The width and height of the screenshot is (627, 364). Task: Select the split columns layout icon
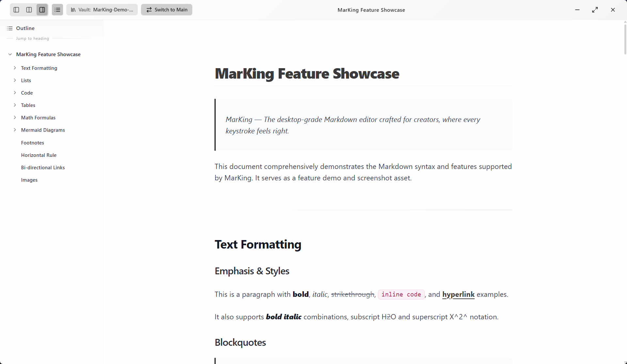click(x=29, y=10)
